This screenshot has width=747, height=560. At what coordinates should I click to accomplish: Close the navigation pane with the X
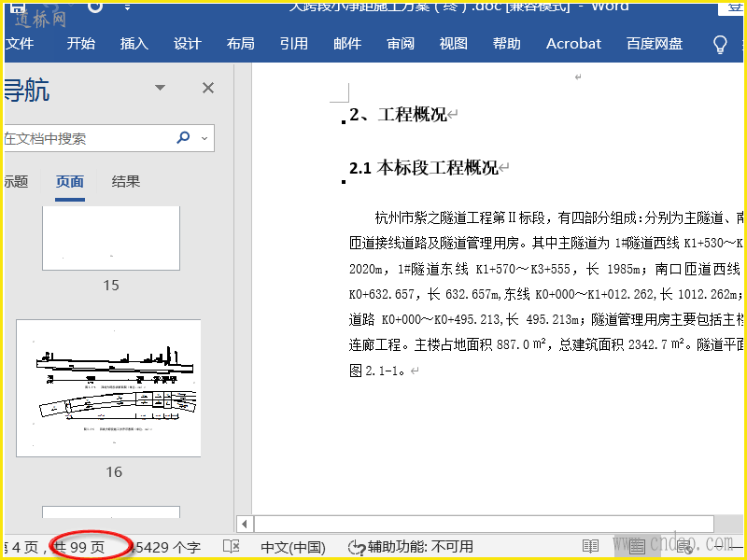(x=208, y=88)
